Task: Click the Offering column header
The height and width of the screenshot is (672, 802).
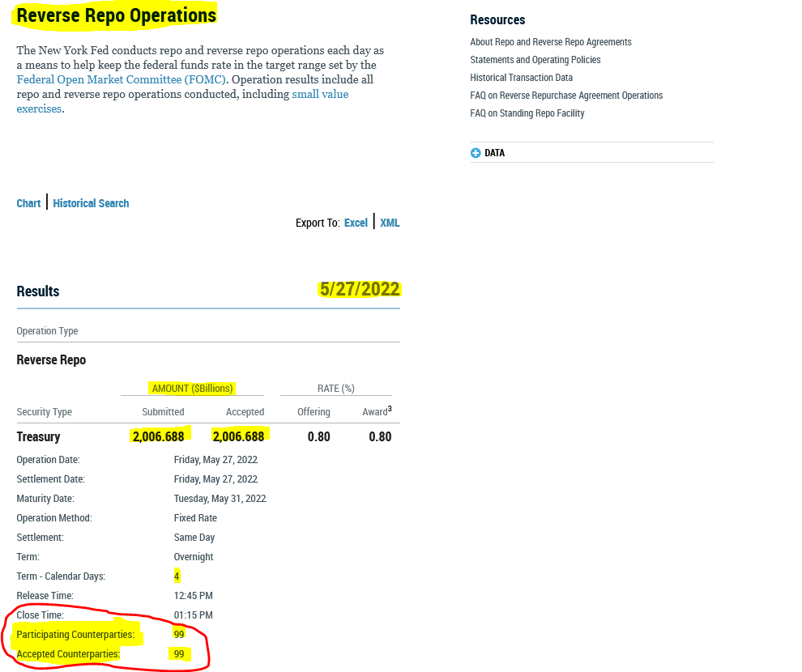Action: point(314,412)
